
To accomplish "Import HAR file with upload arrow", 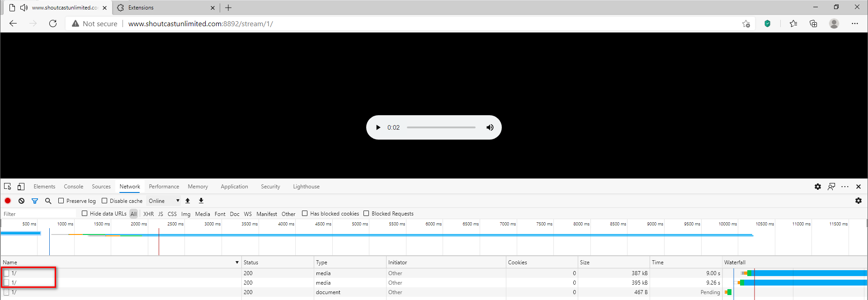I will point(188,201).
